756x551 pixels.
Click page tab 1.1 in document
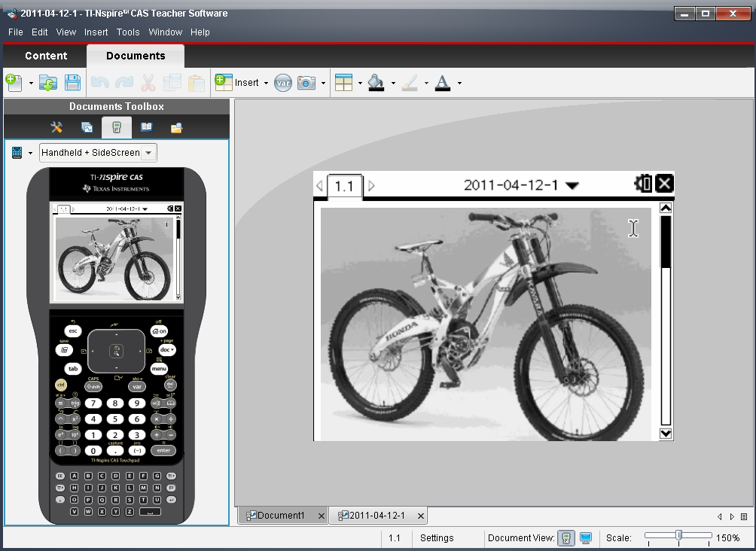(x=344, y=186)
